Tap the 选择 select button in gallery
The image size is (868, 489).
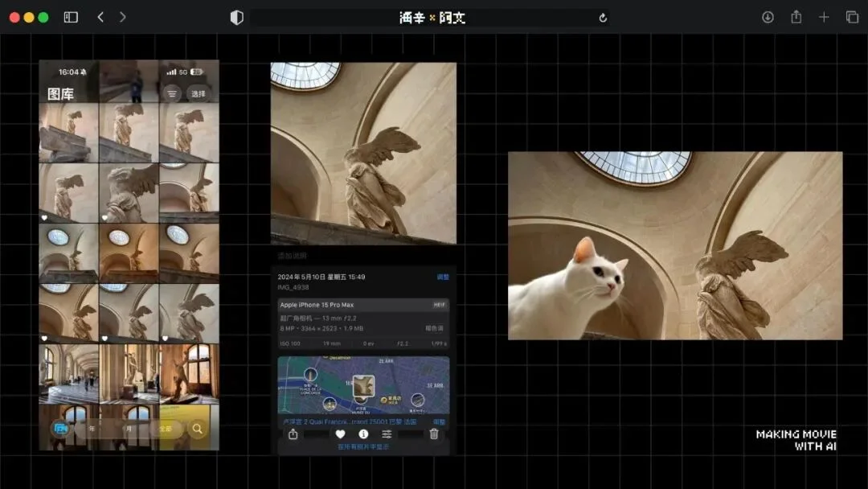click(x=198, y=94)
